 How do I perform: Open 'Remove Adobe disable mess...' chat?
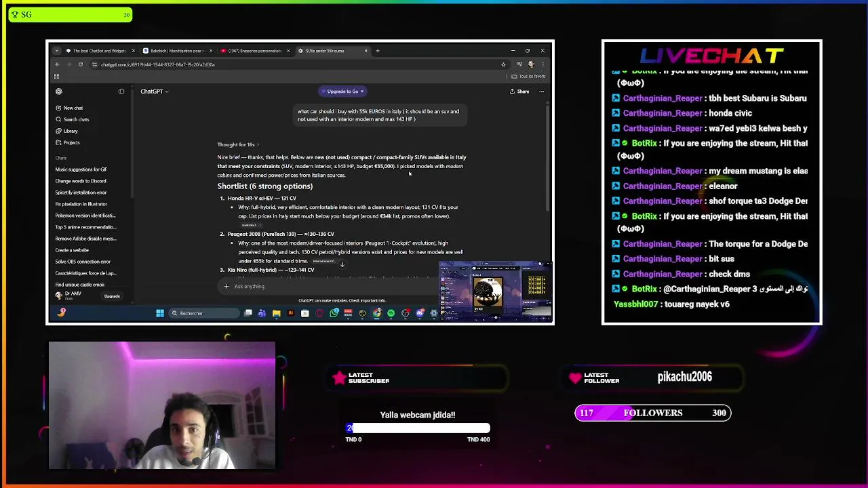[85, 239]
